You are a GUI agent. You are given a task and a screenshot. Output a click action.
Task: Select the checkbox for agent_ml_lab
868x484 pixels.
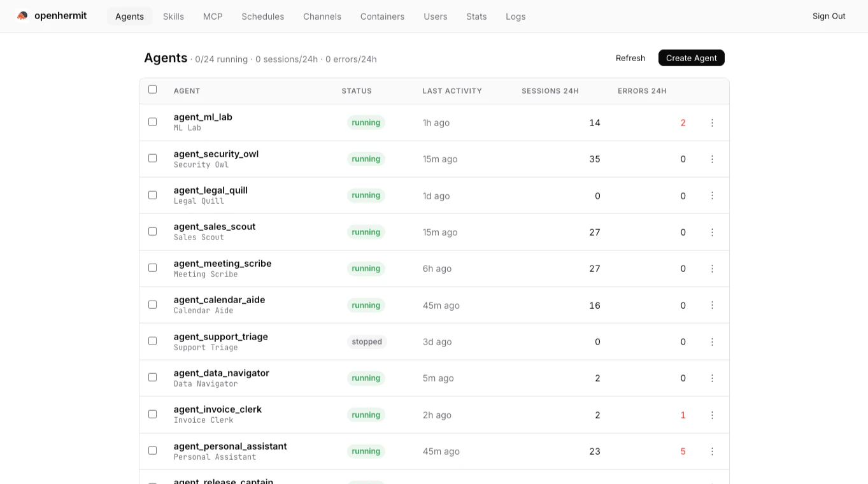point(152,122)
